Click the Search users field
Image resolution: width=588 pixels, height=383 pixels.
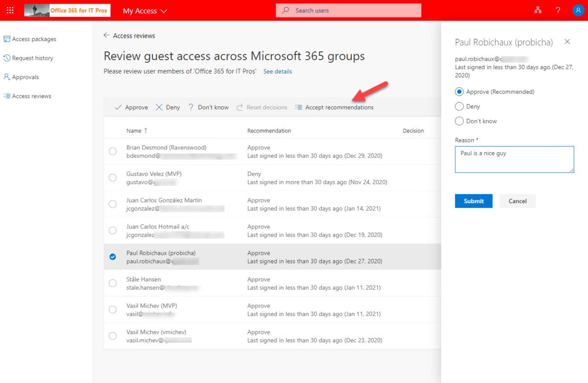click(x=349, y=10)
